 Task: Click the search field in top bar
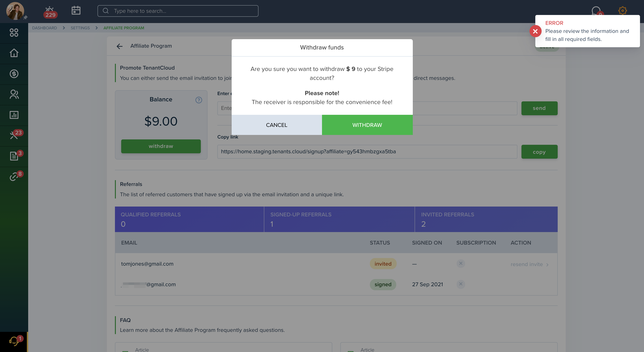178,11
